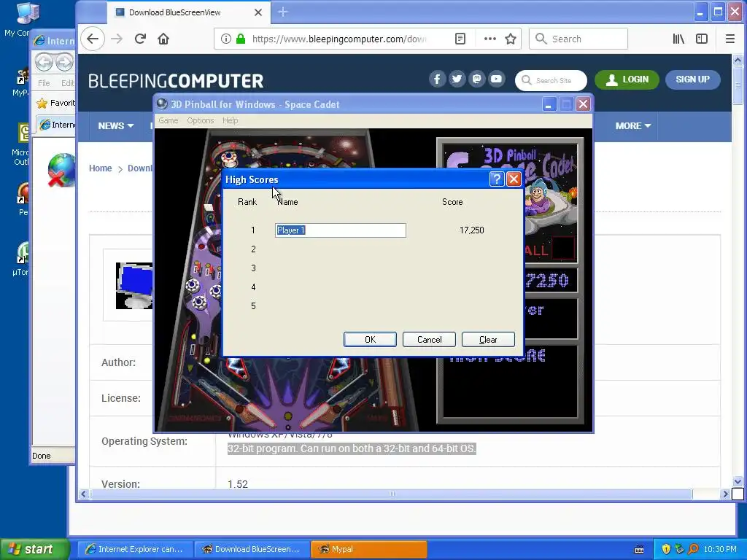Click the 17,250 score value
Image resolution: width=747 pixels, height=560 pixels.
click(472, 230)
